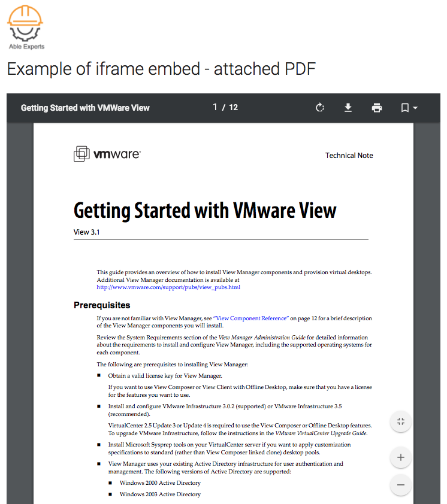The width and height of the screenshot is (447, 504).
Task: Rotate the PDF clockwise
Action: click(x=319, y=108)
